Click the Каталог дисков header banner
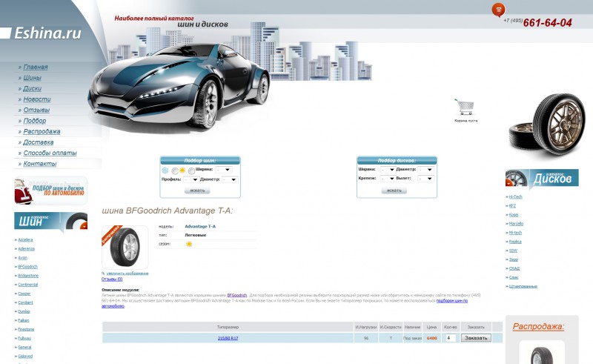 coord(542,178)
